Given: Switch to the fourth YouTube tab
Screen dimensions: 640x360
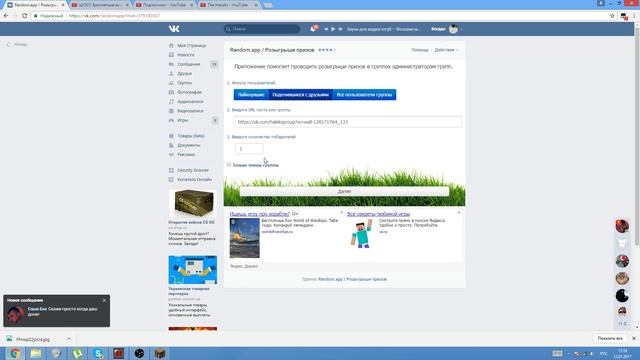Looking at the screenshot, I should (229, 5).
